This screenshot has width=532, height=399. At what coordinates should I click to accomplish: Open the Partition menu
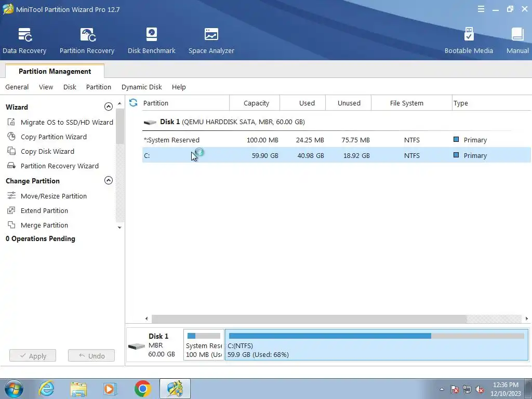(x=98, y=87)
